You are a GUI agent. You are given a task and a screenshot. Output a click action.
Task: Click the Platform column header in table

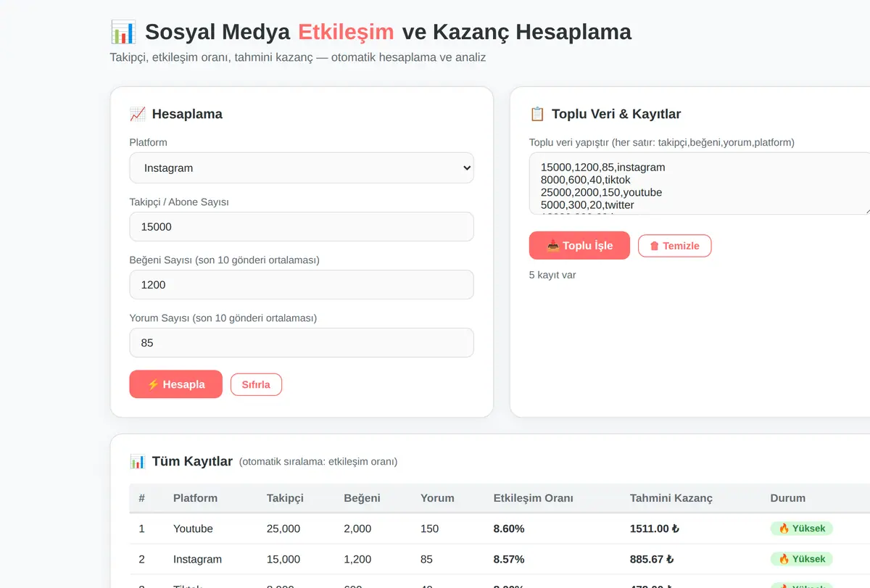tap(195, 498)
